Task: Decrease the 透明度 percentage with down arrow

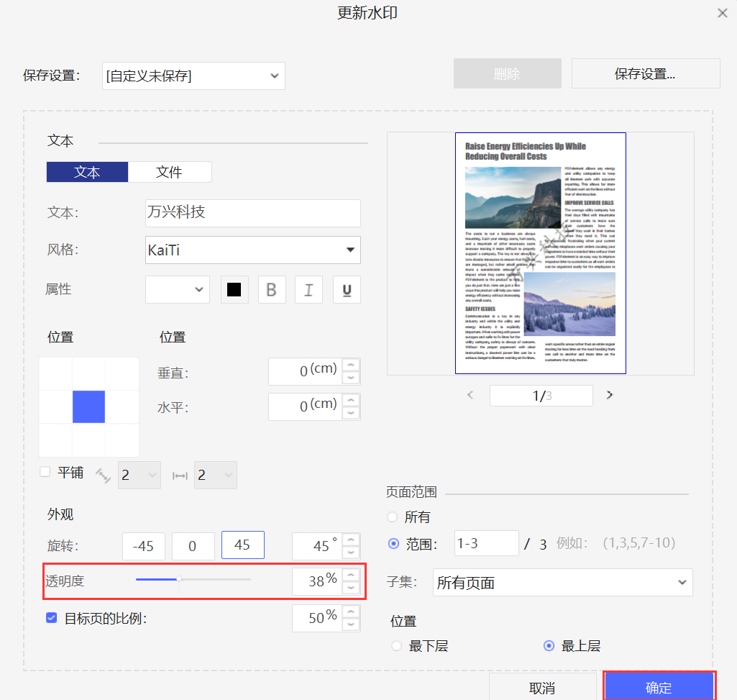Action: tap(351, 588)
